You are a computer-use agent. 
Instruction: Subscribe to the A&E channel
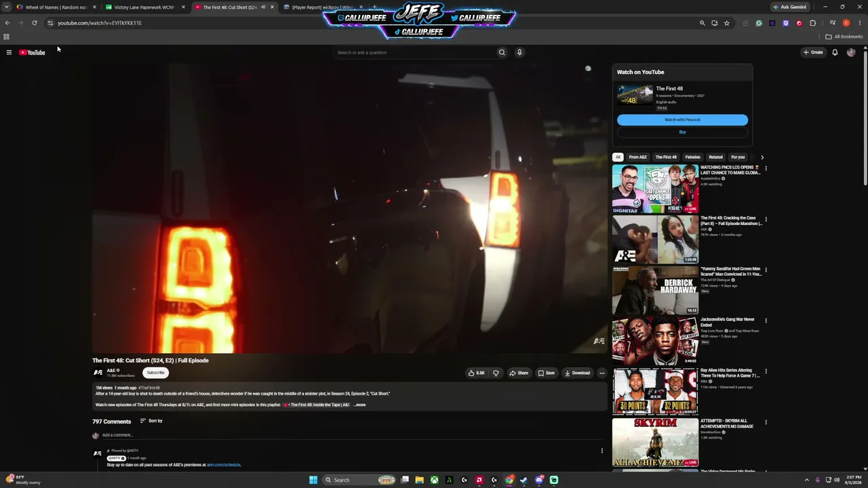click(x=155, y=373)
